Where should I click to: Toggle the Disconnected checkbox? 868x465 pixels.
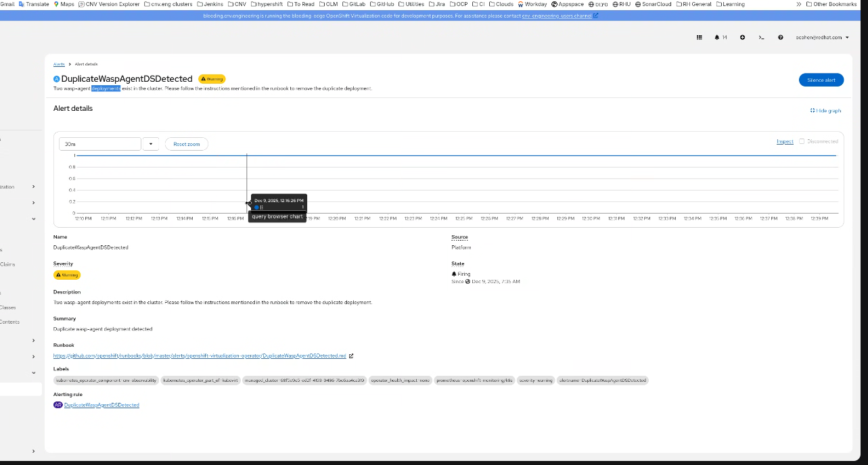coord(802,141)
